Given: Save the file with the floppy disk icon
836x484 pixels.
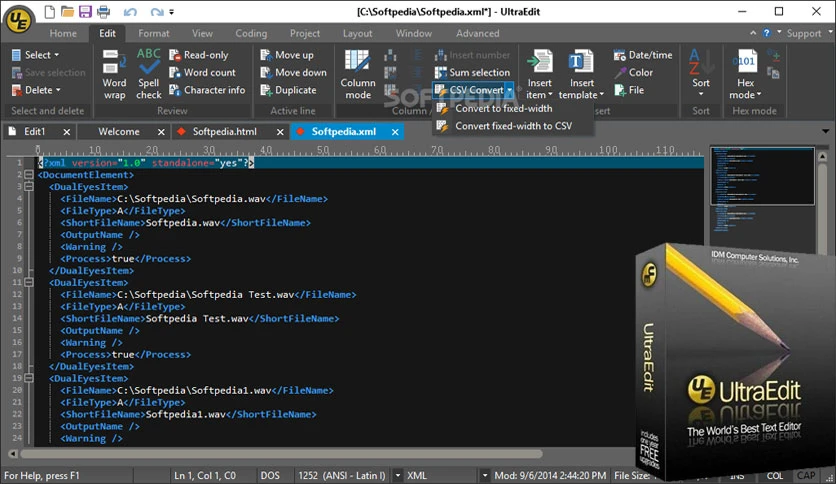Looking at the screenshot, I should pos(85,11).
